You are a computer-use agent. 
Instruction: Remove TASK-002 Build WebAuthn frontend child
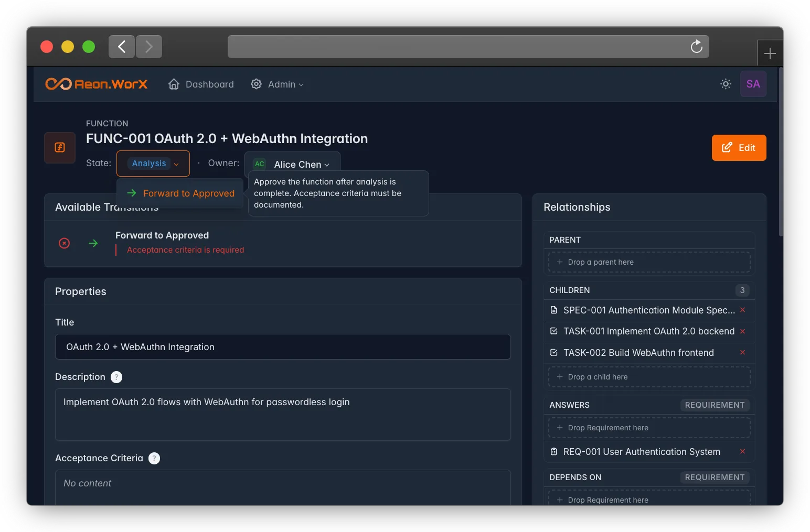[x=742, y=352]
